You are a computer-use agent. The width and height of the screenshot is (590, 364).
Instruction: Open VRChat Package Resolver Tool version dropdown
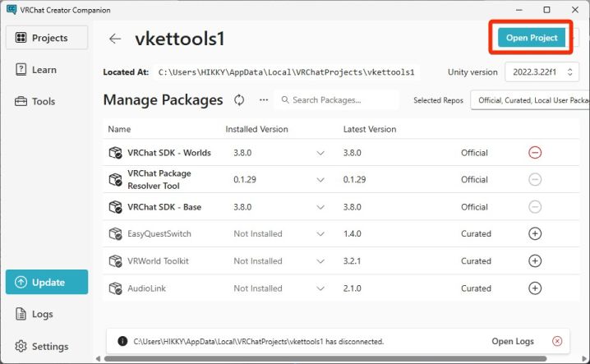pyautogui.click(x=321, y=180)
